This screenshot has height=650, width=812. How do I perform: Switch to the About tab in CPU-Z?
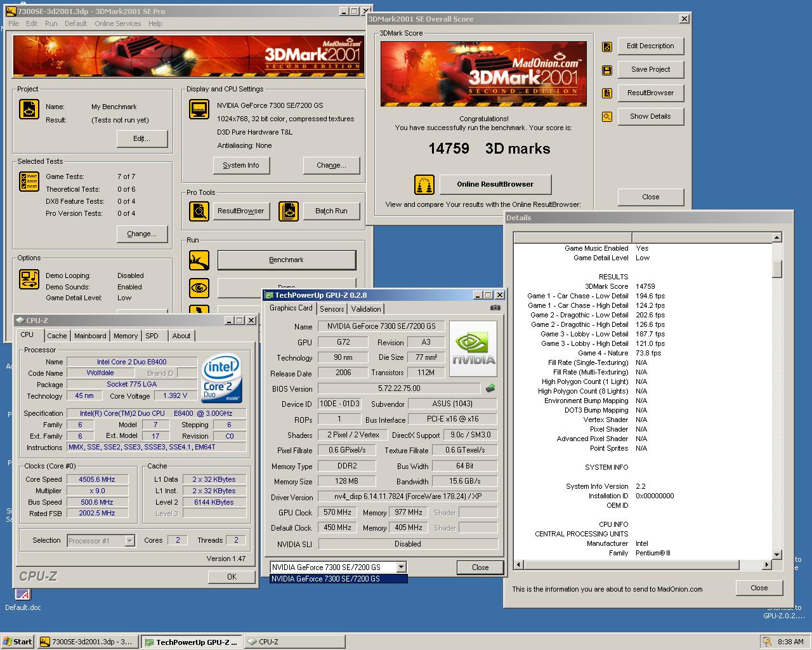181,336
